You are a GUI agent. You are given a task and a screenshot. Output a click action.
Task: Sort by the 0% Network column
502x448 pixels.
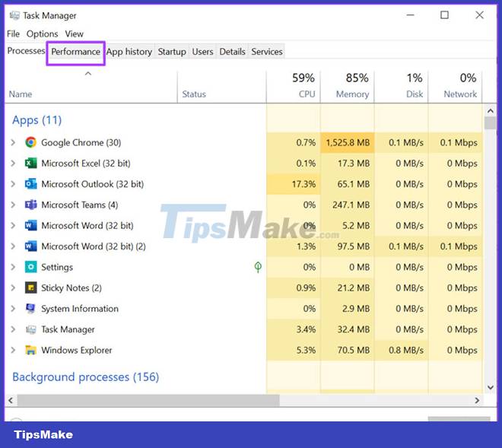tap(455, 87)
